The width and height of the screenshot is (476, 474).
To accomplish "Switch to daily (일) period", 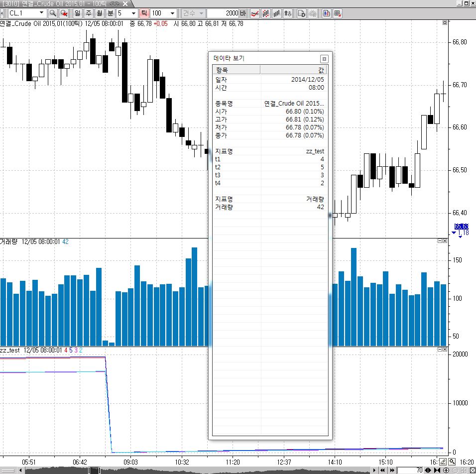I will tap(77, 13).
